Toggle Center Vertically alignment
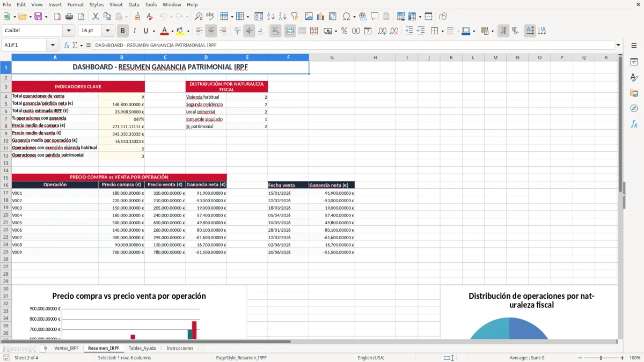 (249, 31)
